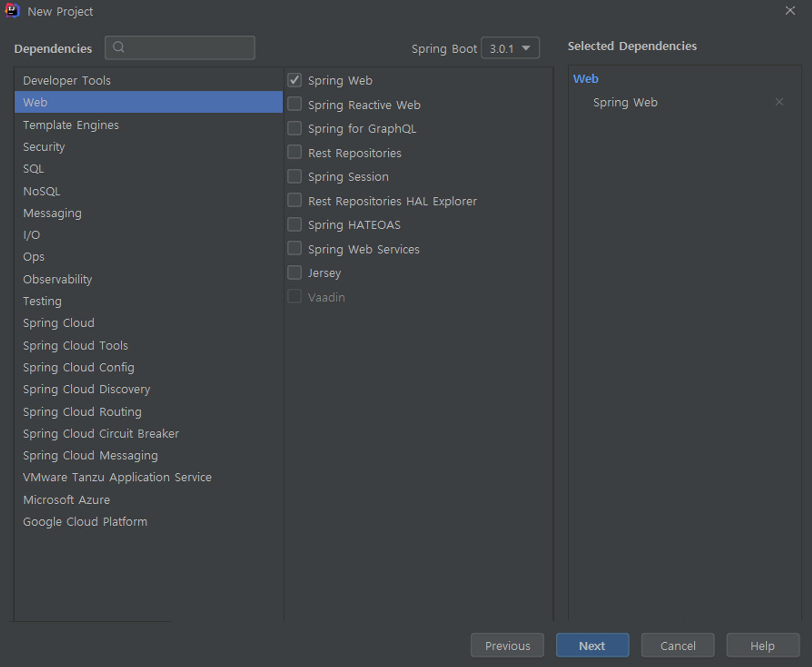Viewport: 812px width, 667px height.
Task: Tick the Spring for GraphQL checkbox
Action: pyautogui.click(x=294, y=129)
